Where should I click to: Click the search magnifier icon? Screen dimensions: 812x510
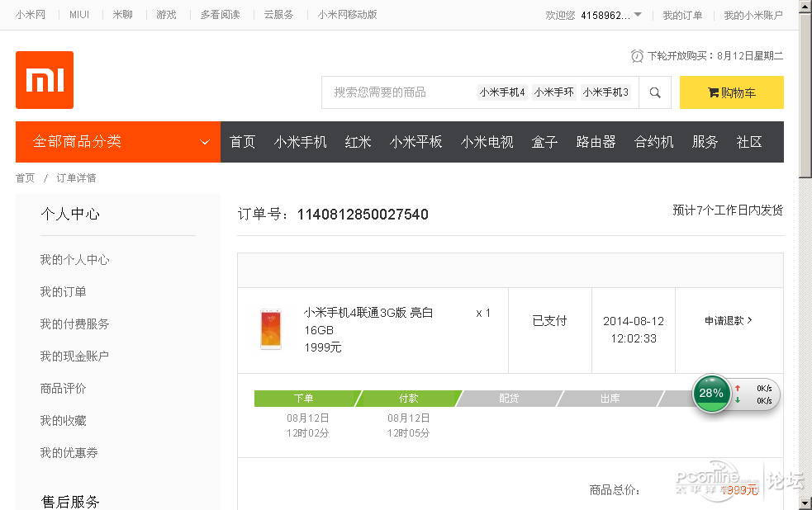pyautogui.click(x=655, y=92)
